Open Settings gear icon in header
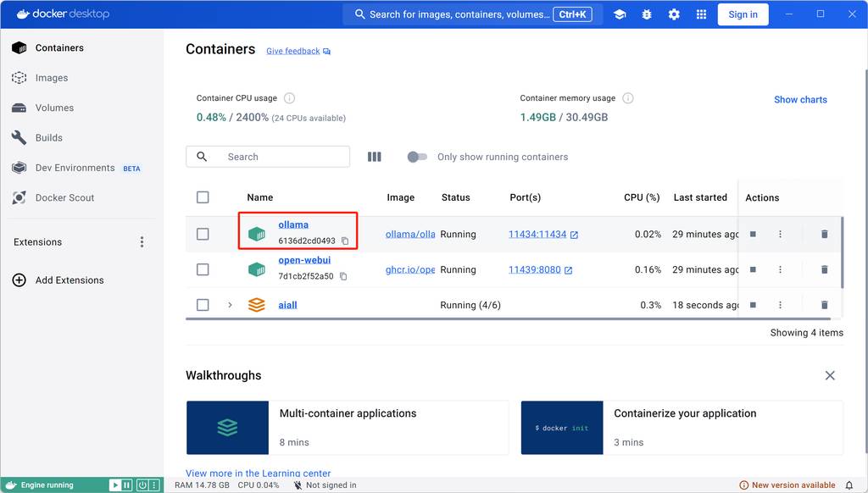This screenshot has width=868, height=493. (x=674, y=14)
